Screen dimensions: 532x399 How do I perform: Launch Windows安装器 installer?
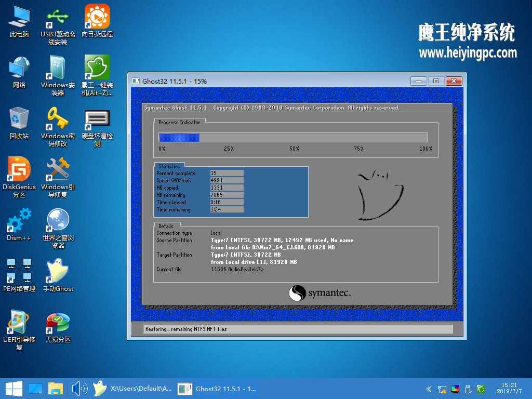[58, 76]
